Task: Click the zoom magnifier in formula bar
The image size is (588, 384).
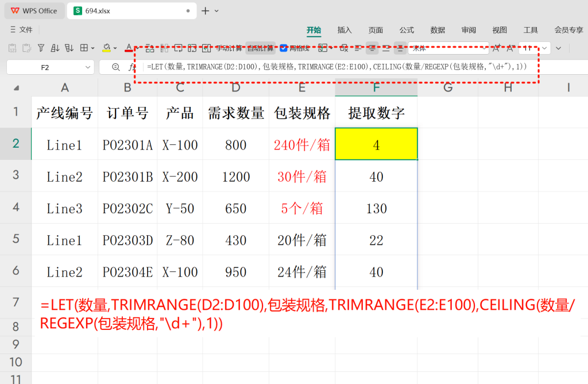Action: click(116, 67)
